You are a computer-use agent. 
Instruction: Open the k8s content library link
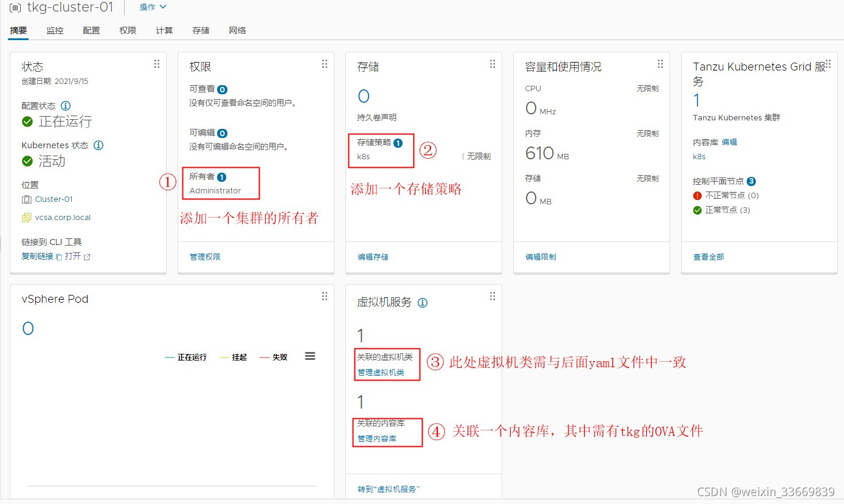tap(699, 156)
